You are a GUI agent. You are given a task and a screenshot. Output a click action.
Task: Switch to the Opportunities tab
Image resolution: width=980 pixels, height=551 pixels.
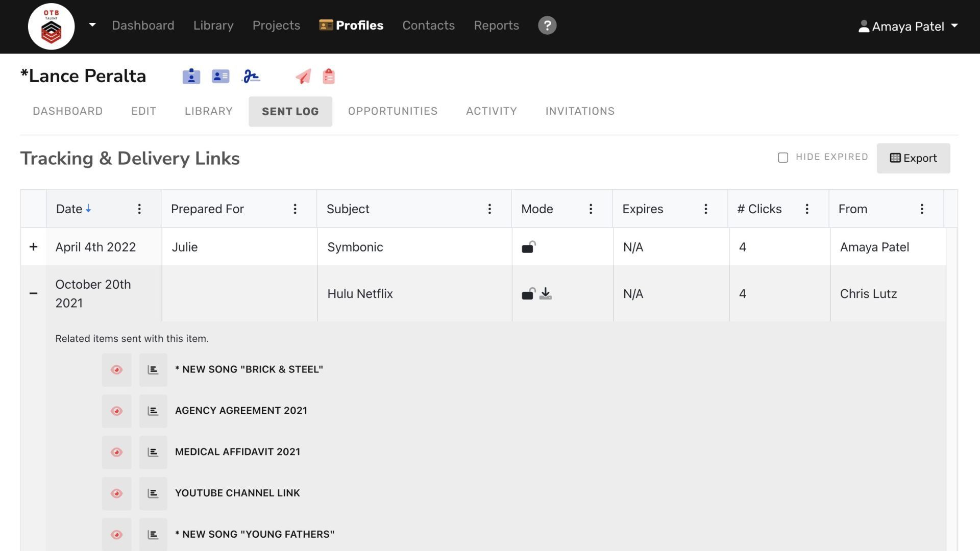click(393, 111)
